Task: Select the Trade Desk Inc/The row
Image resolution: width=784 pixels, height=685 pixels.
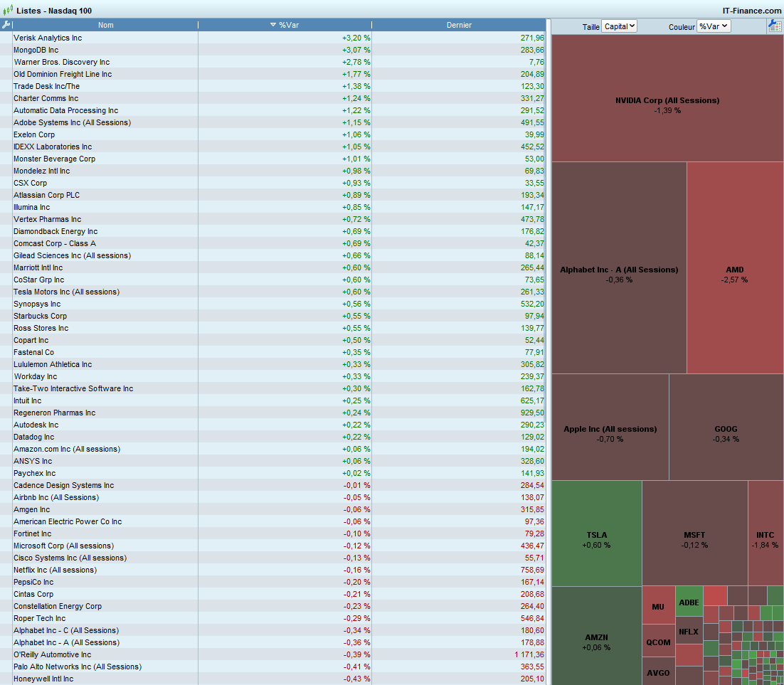Action: (272, 86)
